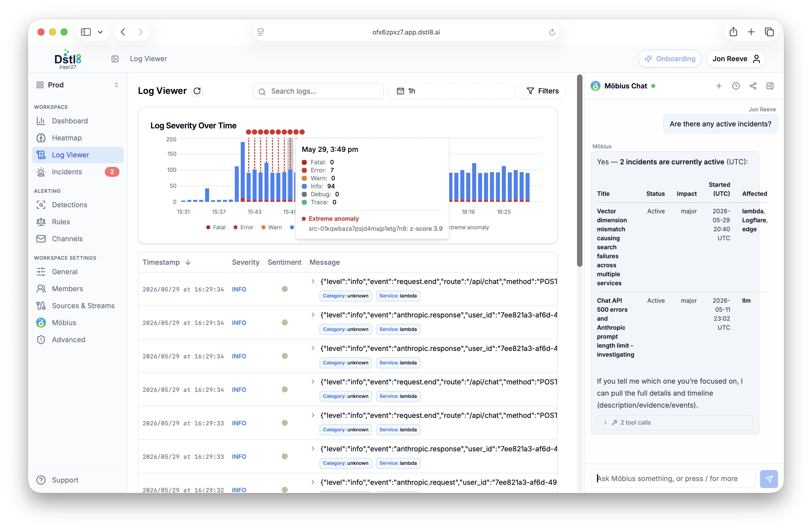
Task: Toggle Warn series in chart legend
Action: (271, 227)
